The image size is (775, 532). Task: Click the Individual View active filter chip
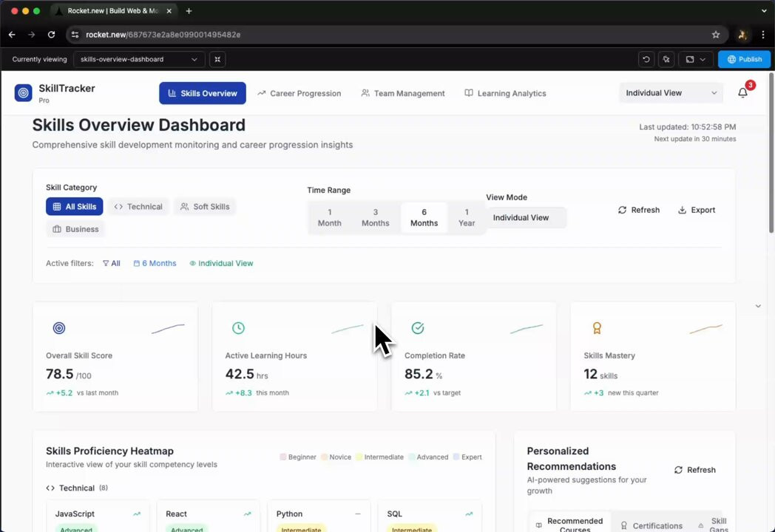[221, 263]
